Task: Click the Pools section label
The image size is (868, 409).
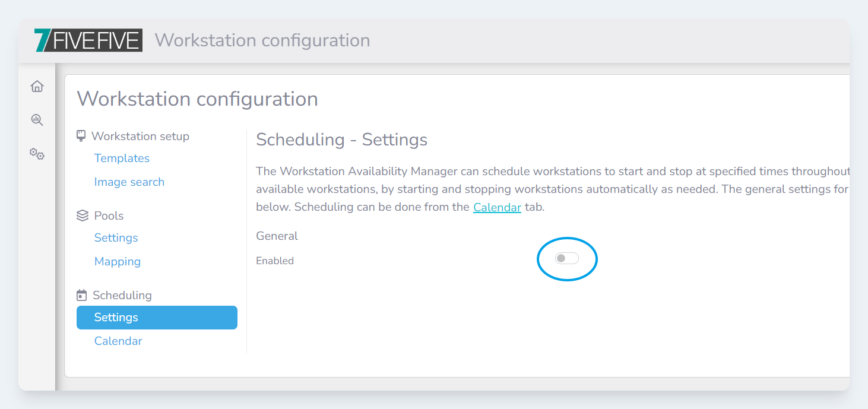Action: pyautogui.click(x=109, y=215)
